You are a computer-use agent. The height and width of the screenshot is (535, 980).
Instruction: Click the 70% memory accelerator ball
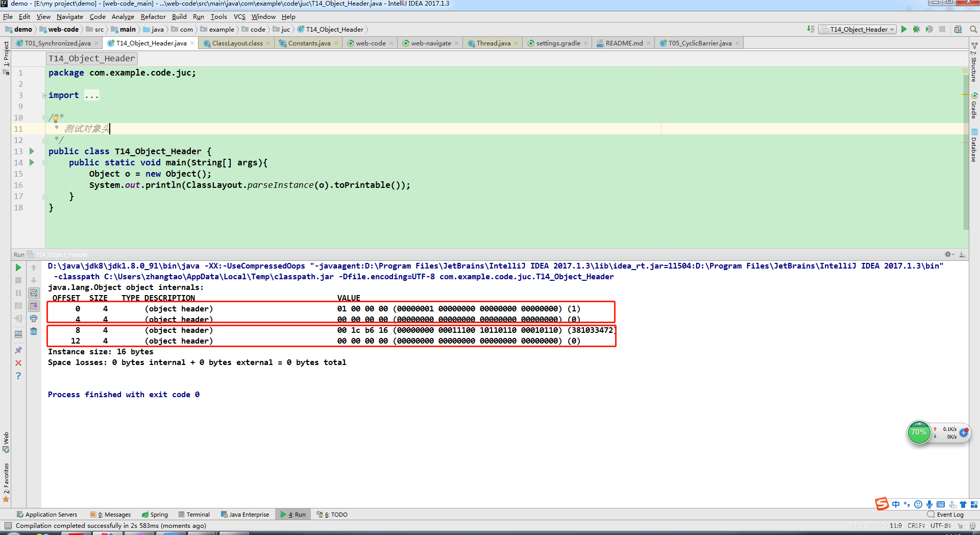pyautogui.click(x=919, y=432)
